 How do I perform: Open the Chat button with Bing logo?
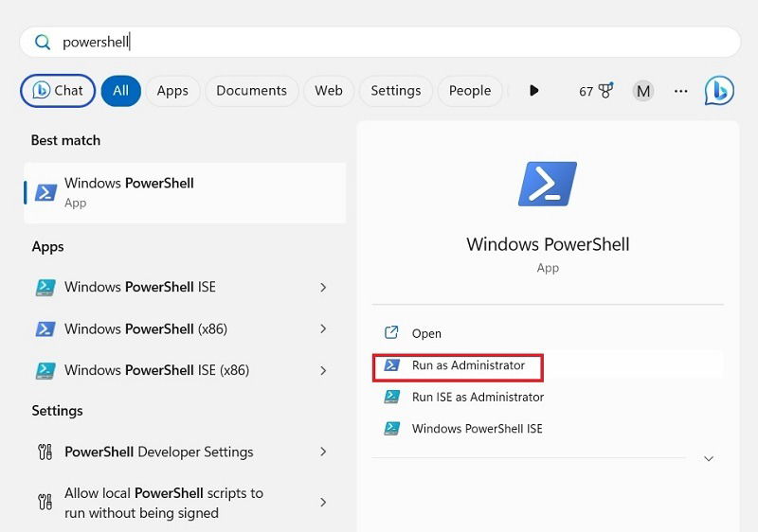58,91
